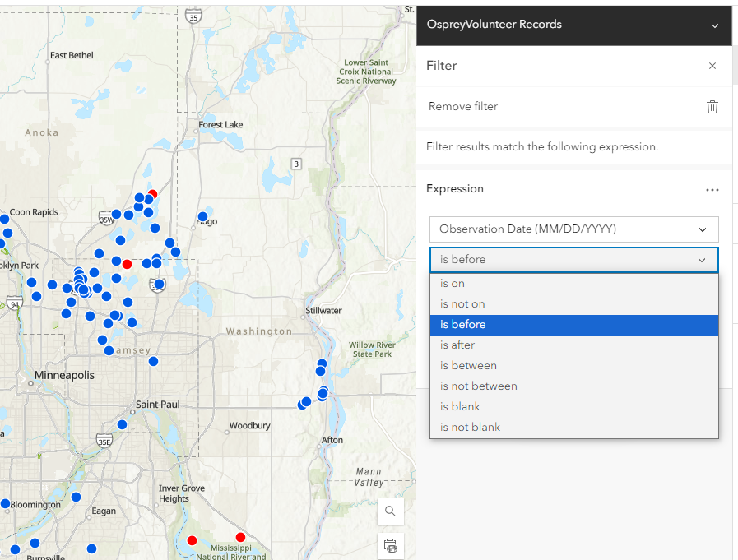The image size is (738, 560).
Task: Select the red observation marker near Hugo
Action: click(x=152, y=194)
